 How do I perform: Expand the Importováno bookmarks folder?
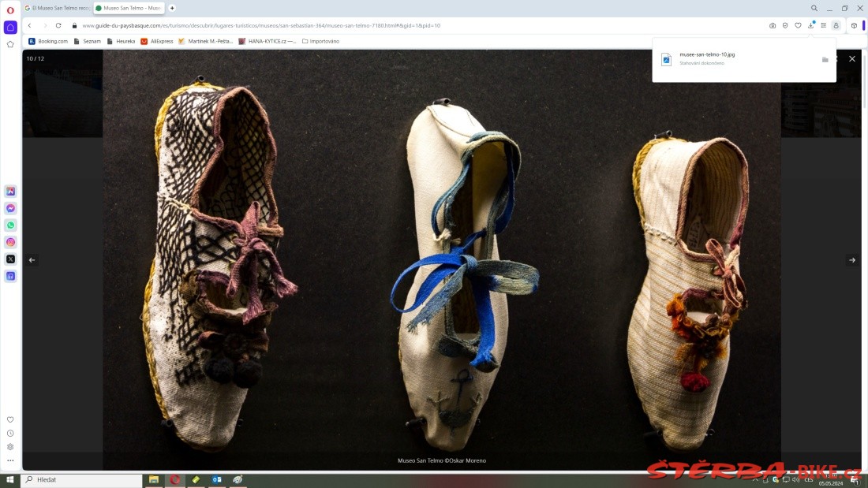[320, 41]
